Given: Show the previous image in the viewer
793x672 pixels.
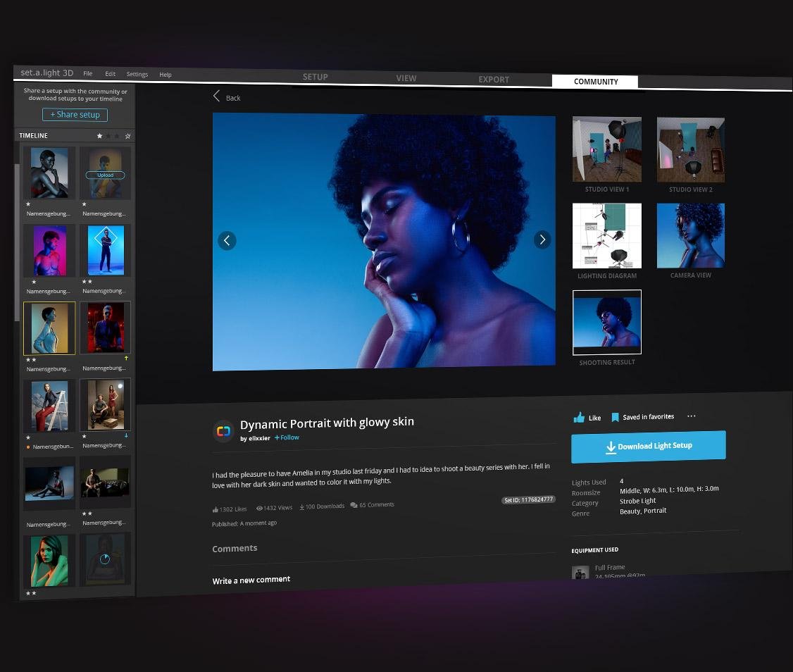Looking at the screenshot, I should coord(227,240).
